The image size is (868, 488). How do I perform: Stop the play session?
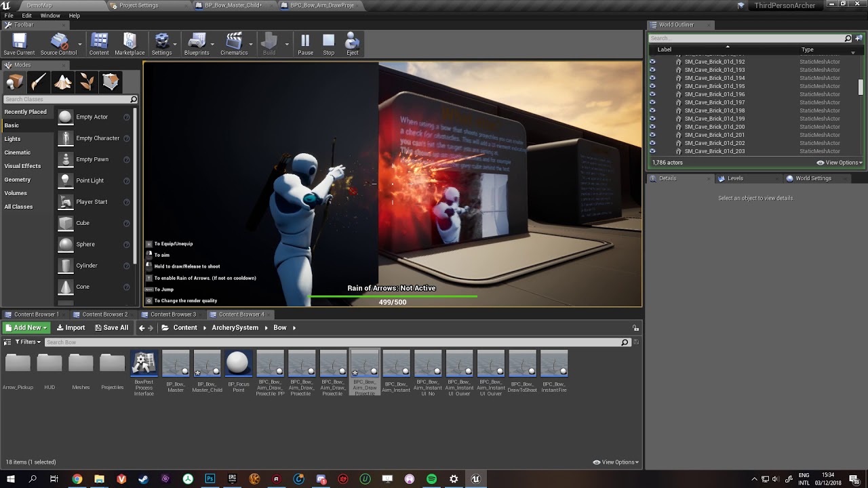pos(328,44)
